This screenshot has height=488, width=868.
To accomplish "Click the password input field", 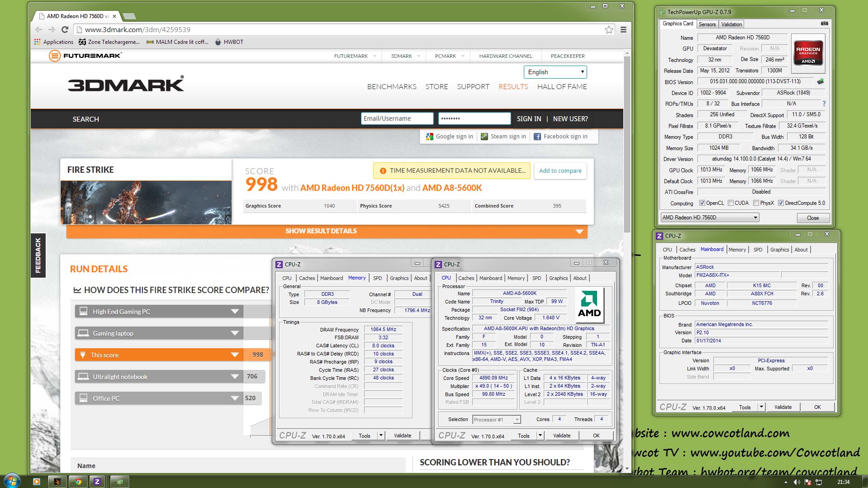I will click(474, 118).
